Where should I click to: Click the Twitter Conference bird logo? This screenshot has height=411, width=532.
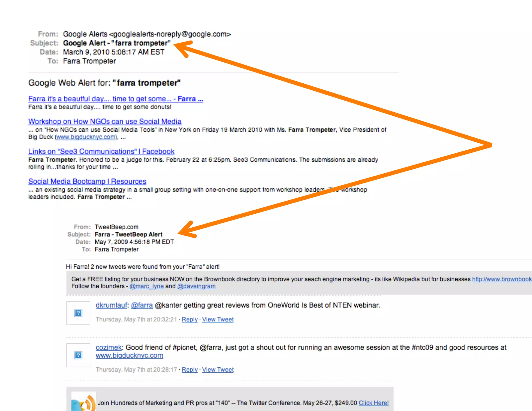[84, 402]
